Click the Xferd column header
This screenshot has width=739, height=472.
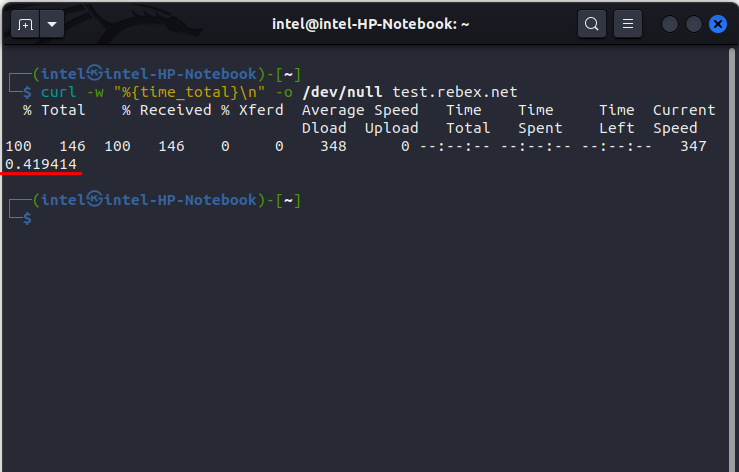coord(261,110)
